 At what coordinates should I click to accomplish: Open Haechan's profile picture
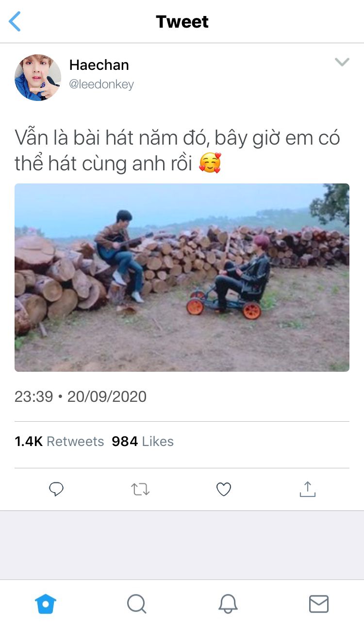click(38, 78)
